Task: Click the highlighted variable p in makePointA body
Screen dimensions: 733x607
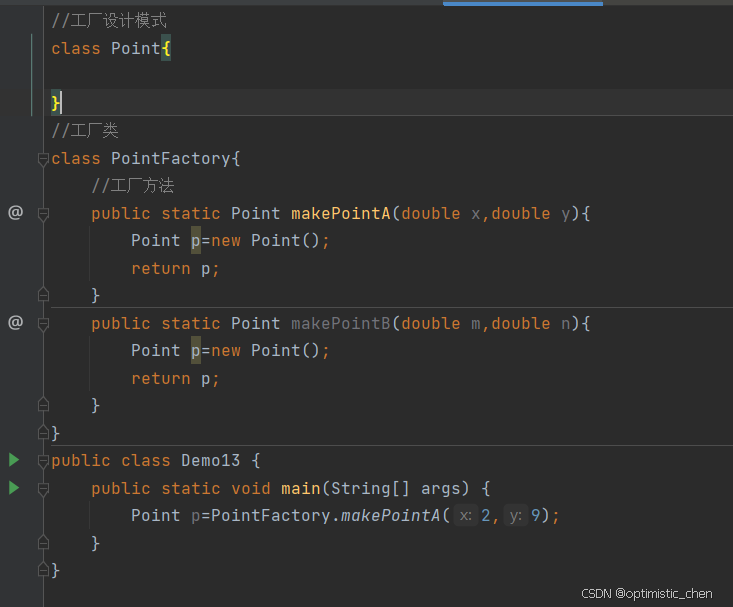Action: pyautogui.click(x=196, y=241)
